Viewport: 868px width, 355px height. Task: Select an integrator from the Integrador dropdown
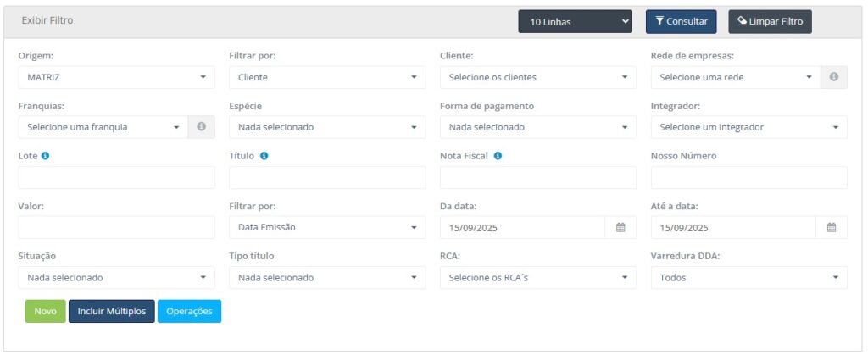[x=748, y=127]
